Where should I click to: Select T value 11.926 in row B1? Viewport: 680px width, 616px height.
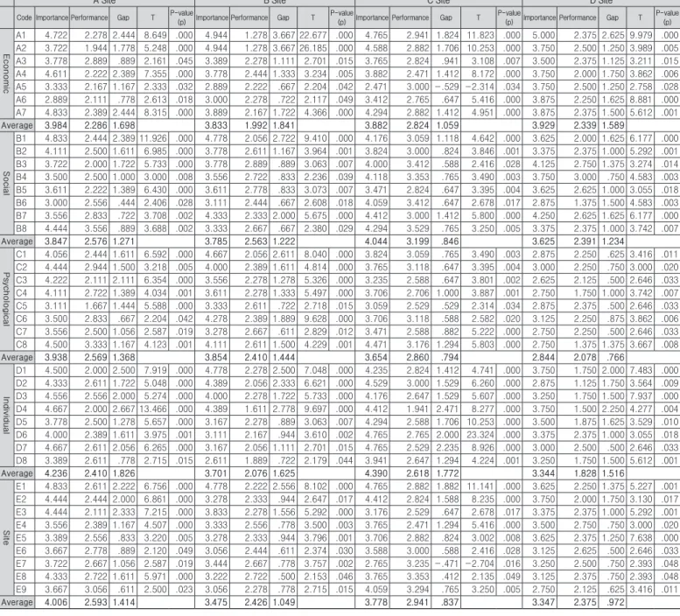click(x=153, y=138)
